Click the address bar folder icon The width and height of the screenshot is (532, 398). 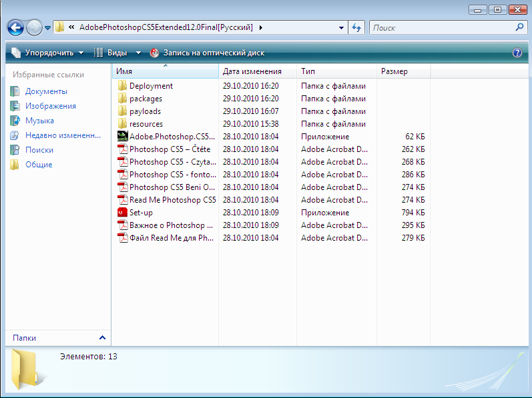(x=59, y=27)
